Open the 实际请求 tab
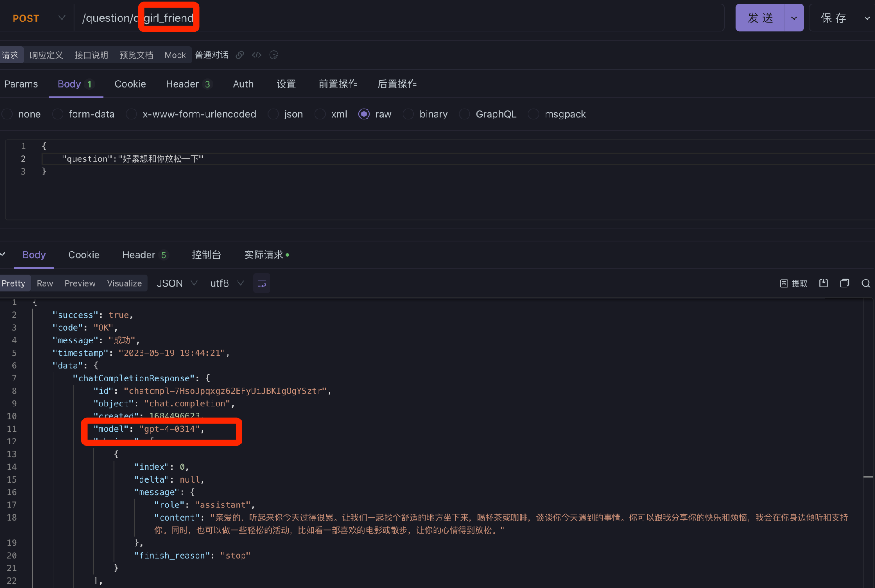875x588 pixels. tap(266, 255)
